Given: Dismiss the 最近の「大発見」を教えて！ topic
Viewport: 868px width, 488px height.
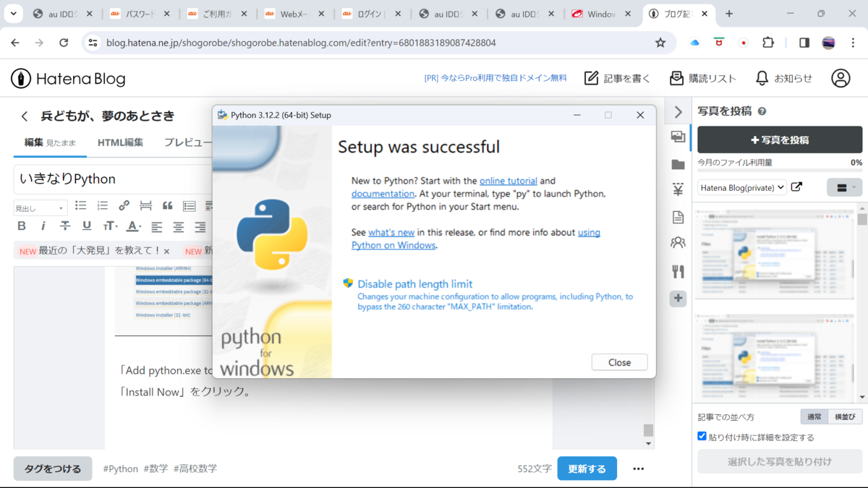Looking at the screenshot, I should click(166, 252).
